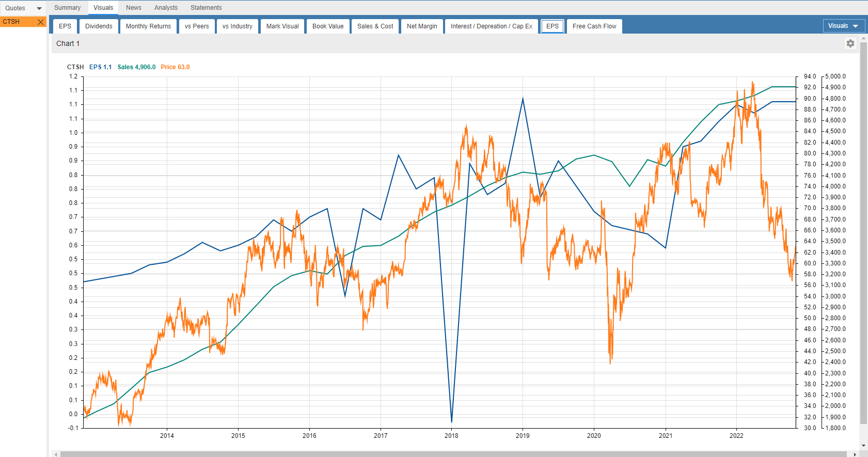Show the Book Value tab
The width and height of the screenshot is (868, 457).
328,26
